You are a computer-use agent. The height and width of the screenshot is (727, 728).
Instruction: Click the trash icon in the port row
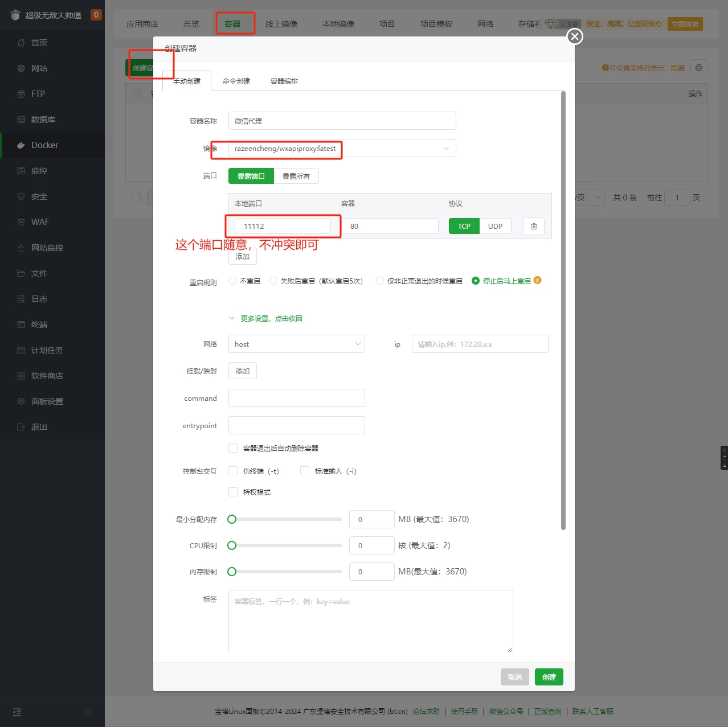click(x=534, y=227)
